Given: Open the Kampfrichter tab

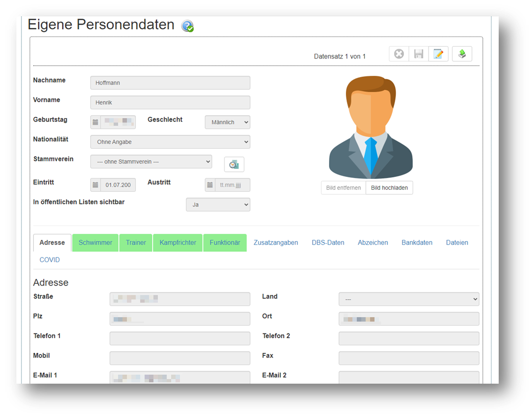Looking at the screenshot, I should click(178, 243).
